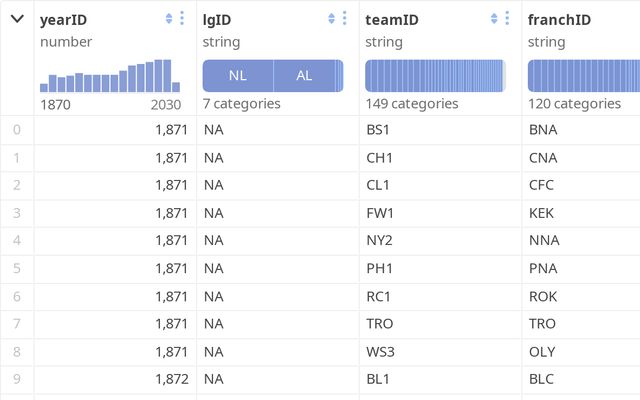
Task: Click the KEK franchID cell
Action: pyautogui.click(x=542, y=213)
